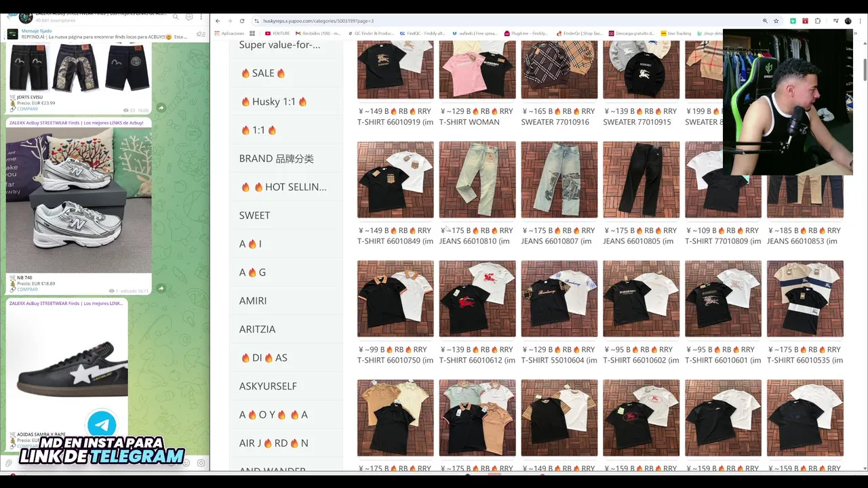The image size is (868, 488).
Task: Open the YOUTUBE bookmark
Action: tap(277, 33)
